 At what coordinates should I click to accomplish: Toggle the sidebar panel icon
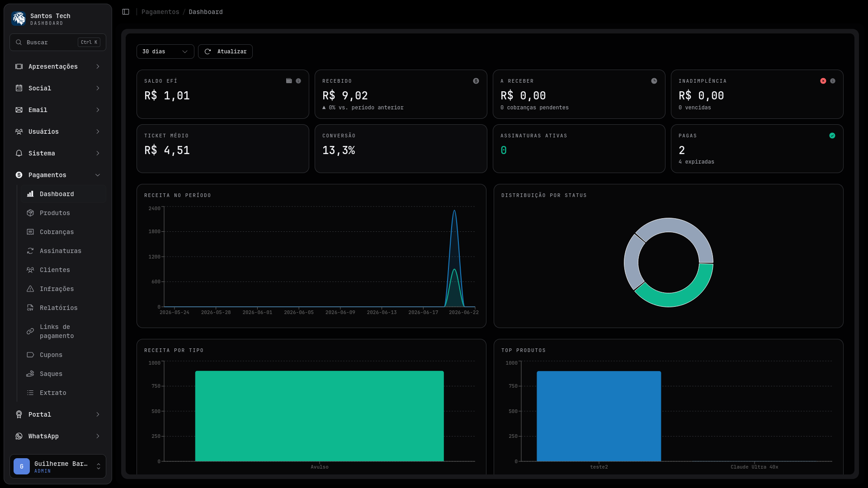[126, 12]
